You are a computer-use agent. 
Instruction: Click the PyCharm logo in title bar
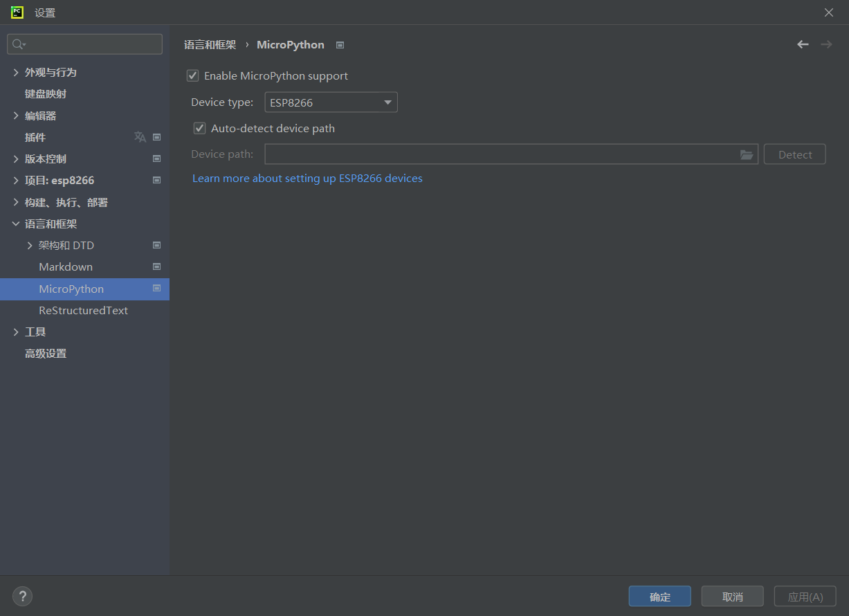pyautogui.click(x=17, y=12)
